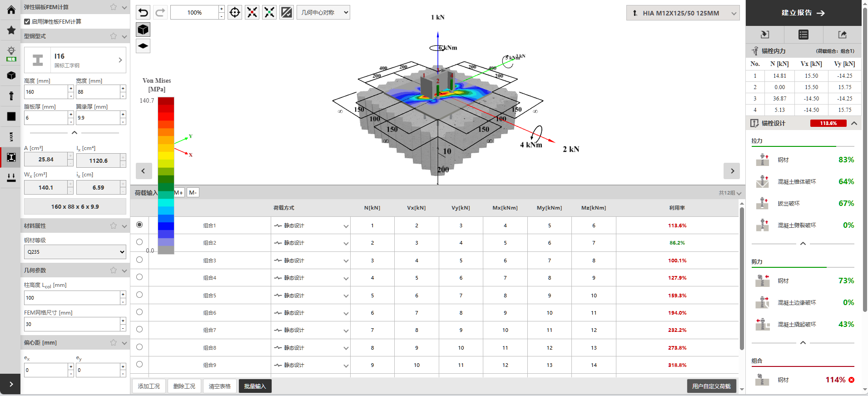This screenshot has height=396, width=868.
Task: Select the flat plane view icon
Action: [x=143, y=46]
